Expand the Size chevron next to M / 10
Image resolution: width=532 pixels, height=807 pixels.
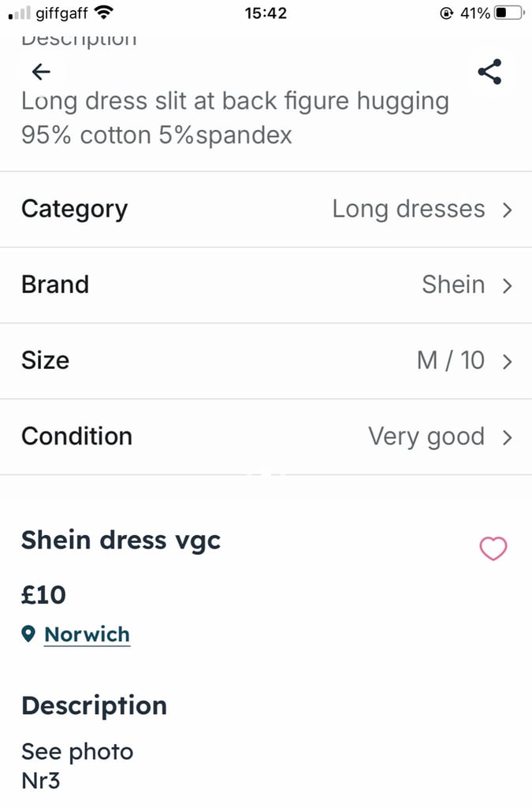pos(508,361)
